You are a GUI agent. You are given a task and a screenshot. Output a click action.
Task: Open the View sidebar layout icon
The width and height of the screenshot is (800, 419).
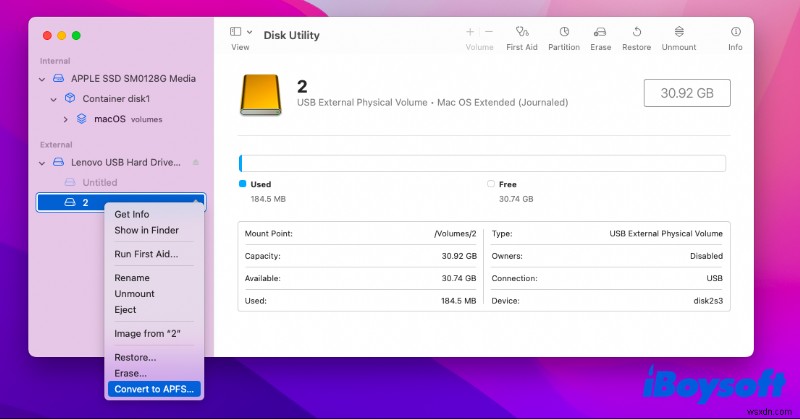click(235, 32)
